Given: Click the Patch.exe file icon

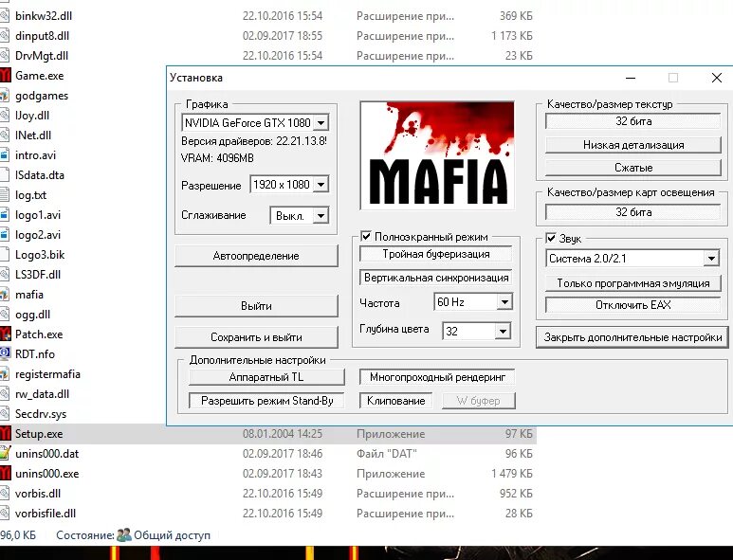Looking at the screenshot, I should [5, 334].
